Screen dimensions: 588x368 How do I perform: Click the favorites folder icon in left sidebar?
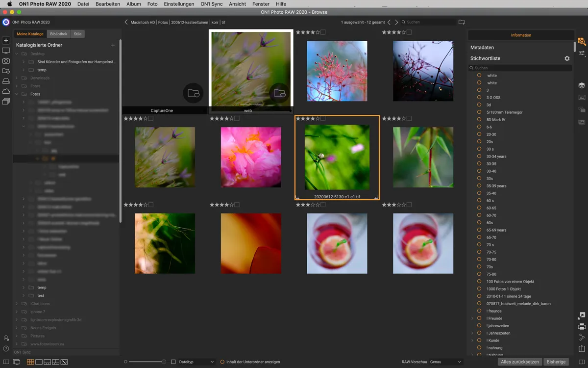(x=6, y=70)
